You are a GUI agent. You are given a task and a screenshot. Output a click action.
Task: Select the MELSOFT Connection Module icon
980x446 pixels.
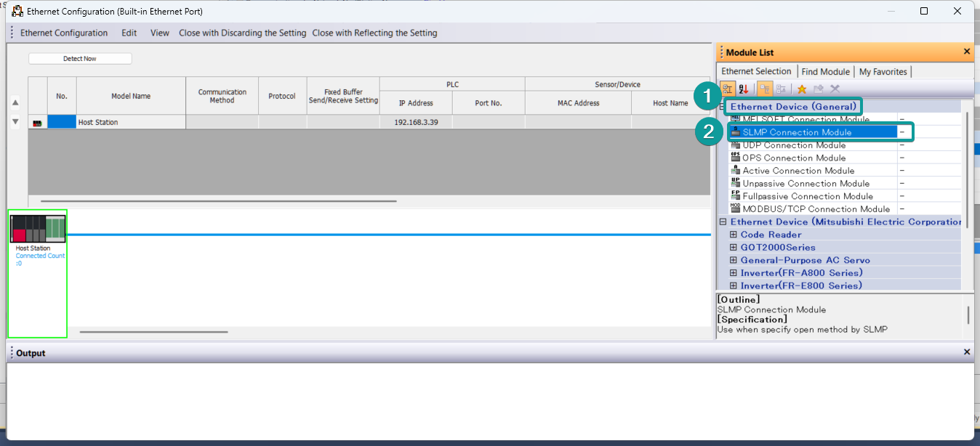click(736, 119)
